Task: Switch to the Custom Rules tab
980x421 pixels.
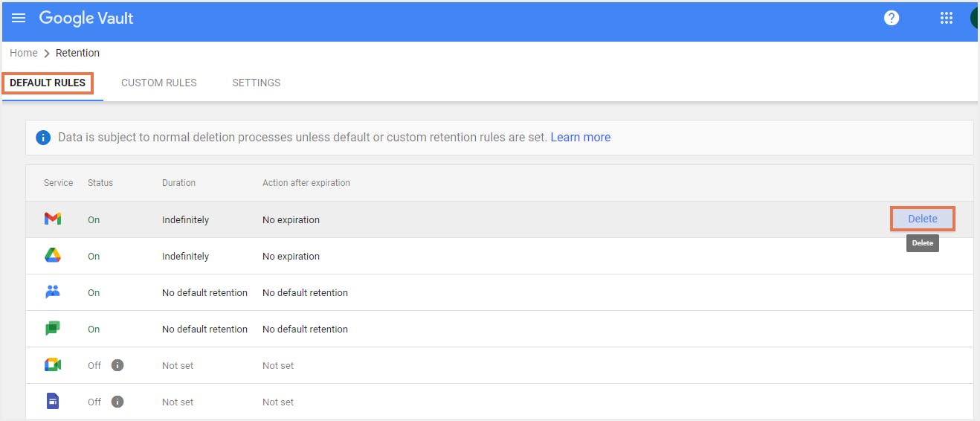Action: pos(159,83)
